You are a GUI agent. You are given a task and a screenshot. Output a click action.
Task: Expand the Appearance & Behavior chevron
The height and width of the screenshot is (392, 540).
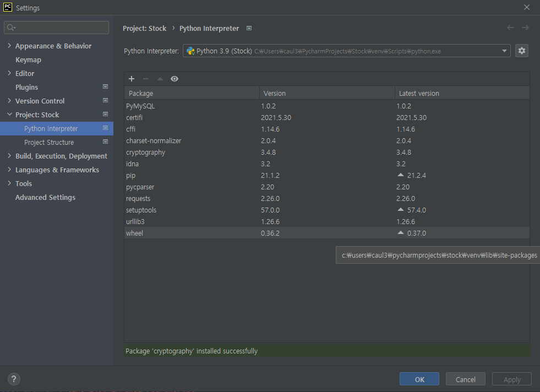coord(9,46)
